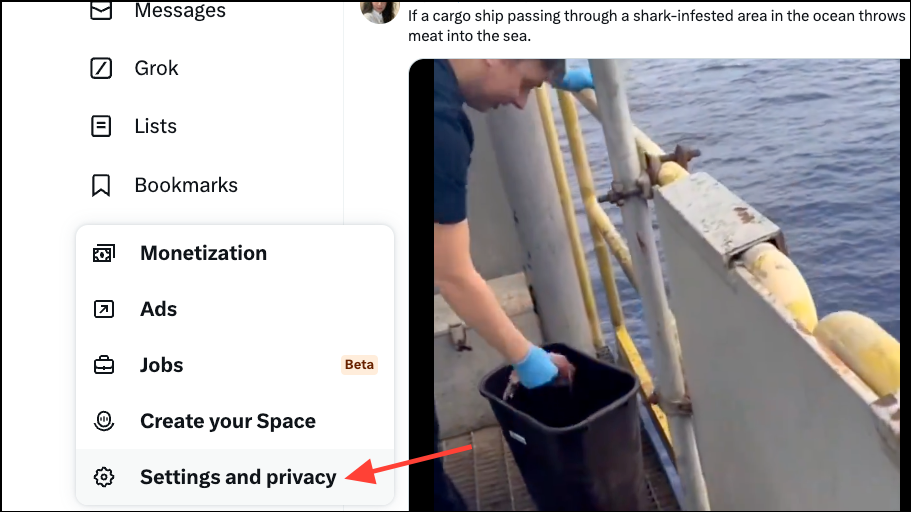Image resolution: width=911 pixels, height=512 pixels.
Task: Go to Grok in the sidebar
Action: pyautogui.click(x=156, y=68)
